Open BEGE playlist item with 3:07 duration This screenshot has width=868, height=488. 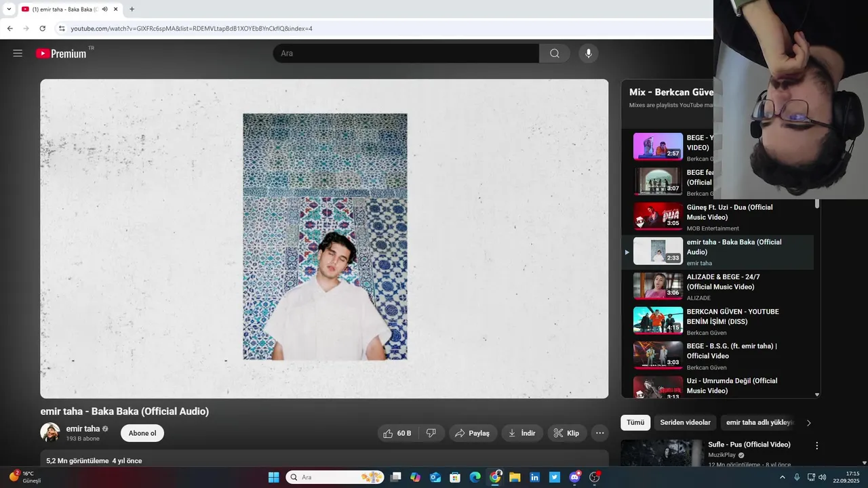tap(658, 181)
